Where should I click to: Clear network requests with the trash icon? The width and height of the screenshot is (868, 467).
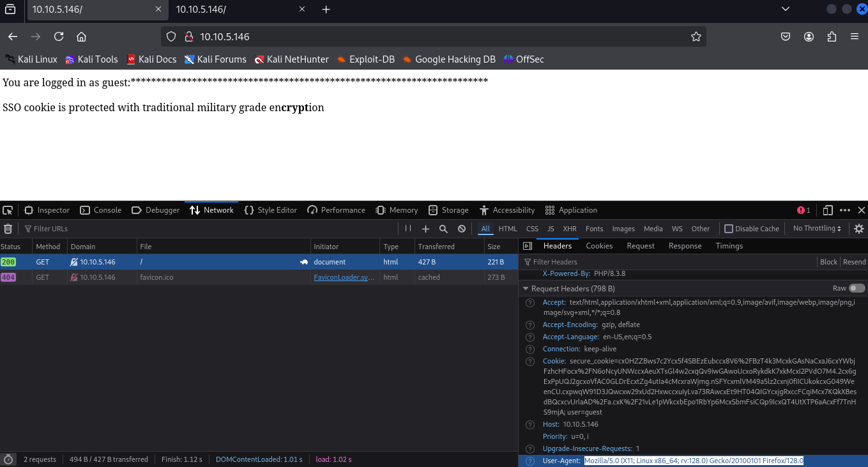click(x=8, y=229)
